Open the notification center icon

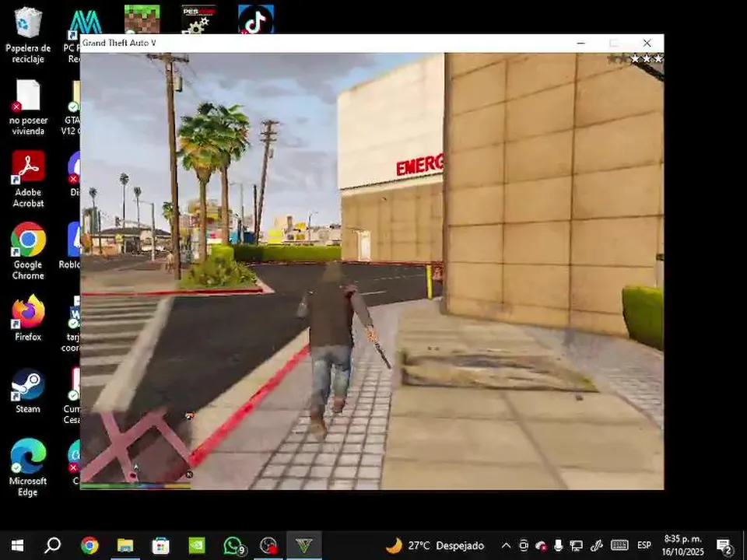(x=724, y=546)
